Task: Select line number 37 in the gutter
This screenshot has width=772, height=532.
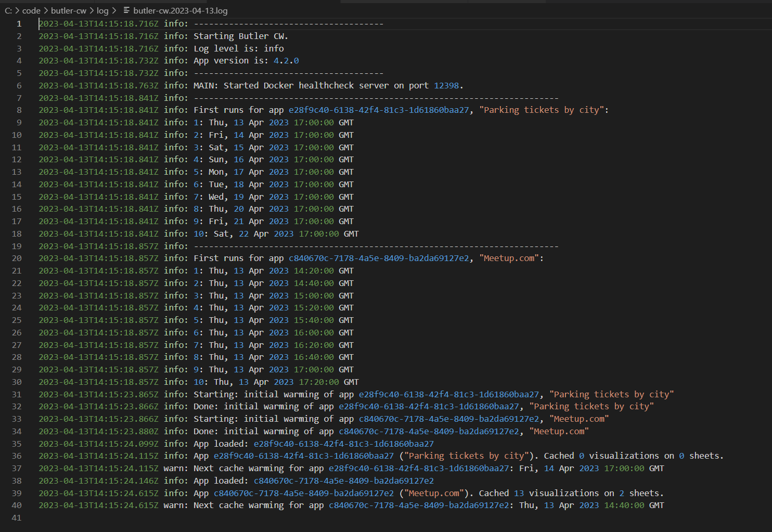Action: pos(17,468)
